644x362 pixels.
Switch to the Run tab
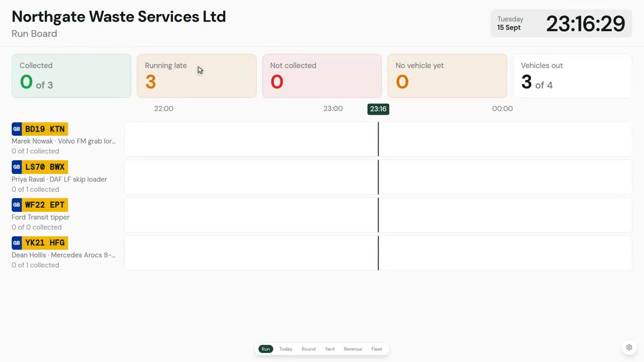tap(266, 349)
